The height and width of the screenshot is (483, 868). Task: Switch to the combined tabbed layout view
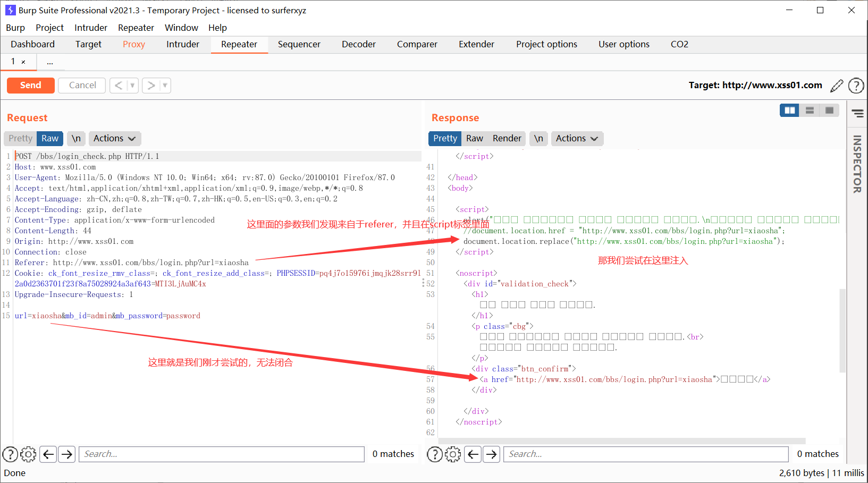(829, 111)
